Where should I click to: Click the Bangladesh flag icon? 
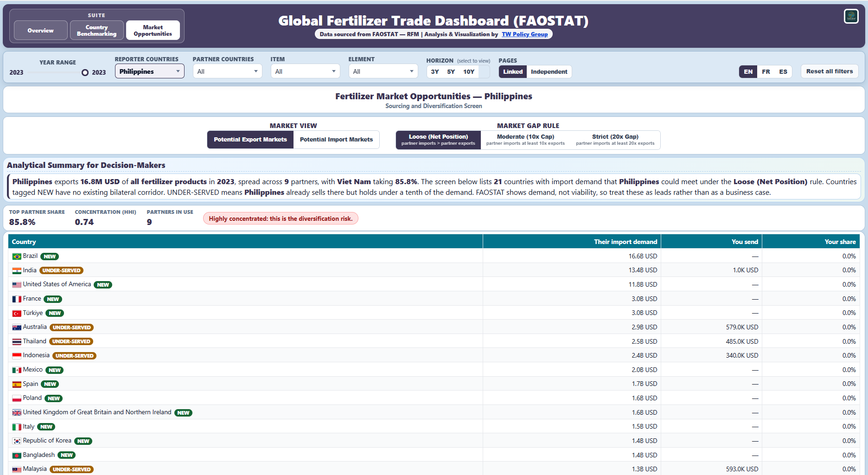(17, 456)
